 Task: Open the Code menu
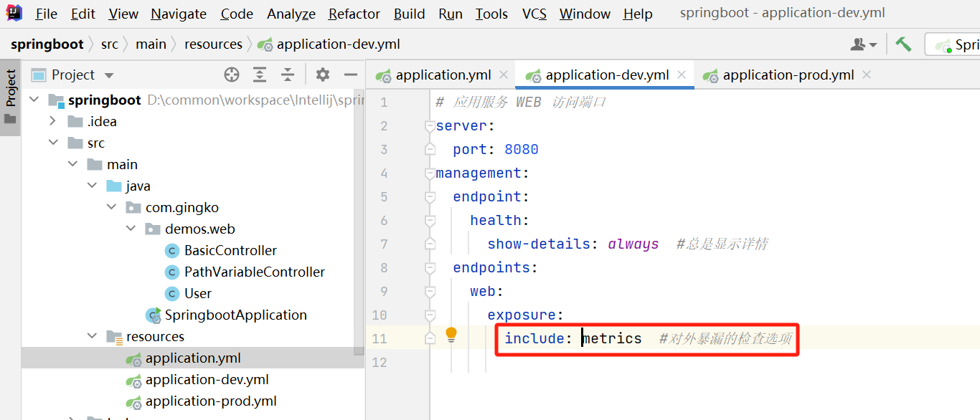click(237, 14)
